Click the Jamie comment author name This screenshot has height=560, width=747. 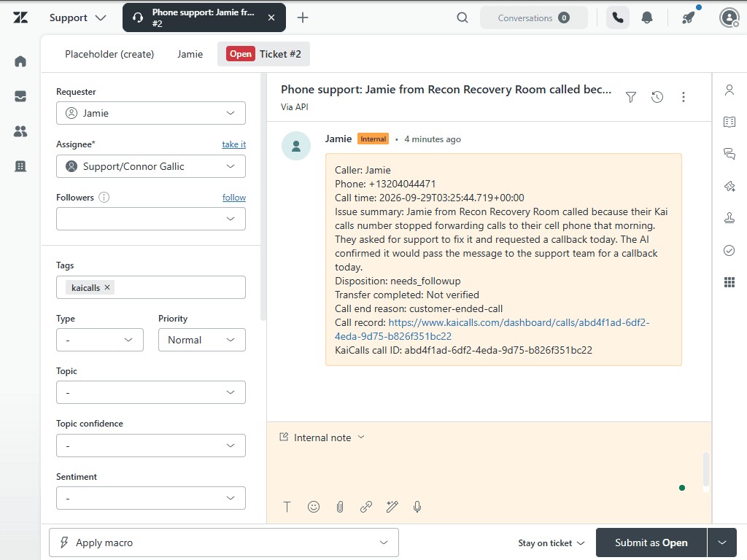[x=338, y=139]
